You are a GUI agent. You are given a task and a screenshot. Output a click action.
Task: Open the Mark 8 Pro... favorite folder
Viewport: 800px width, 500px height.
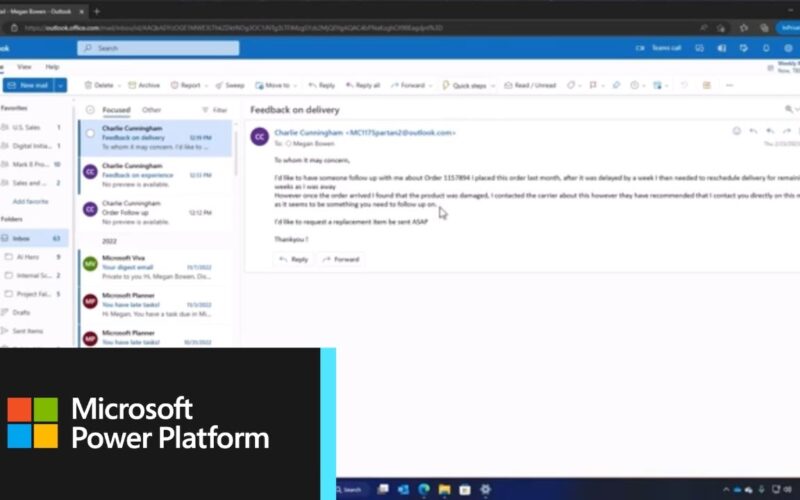pos(32,164)
